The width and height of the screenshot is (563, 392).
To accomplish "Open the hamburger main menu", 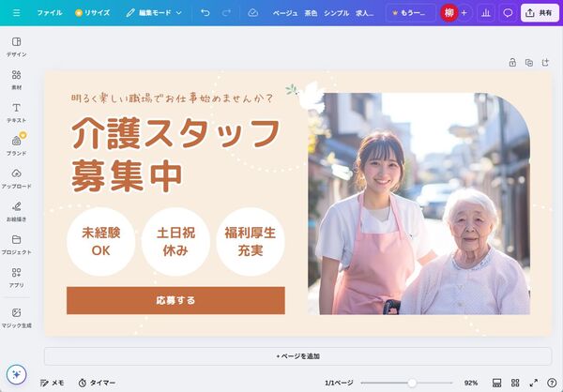I will [17, 13].
